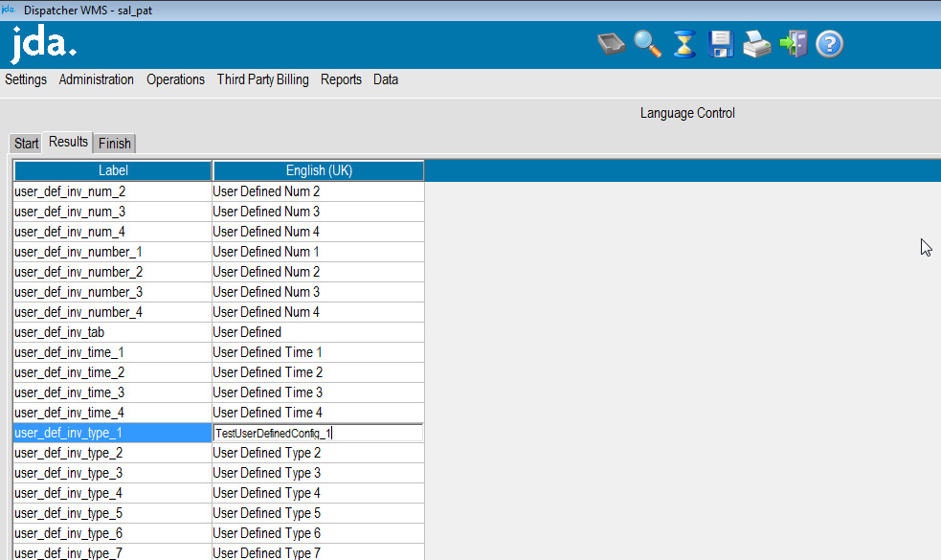Viewport: 941px width, 560px height.
Task: Select the user_def_inv_type_4 label cell
Action: 112,493
